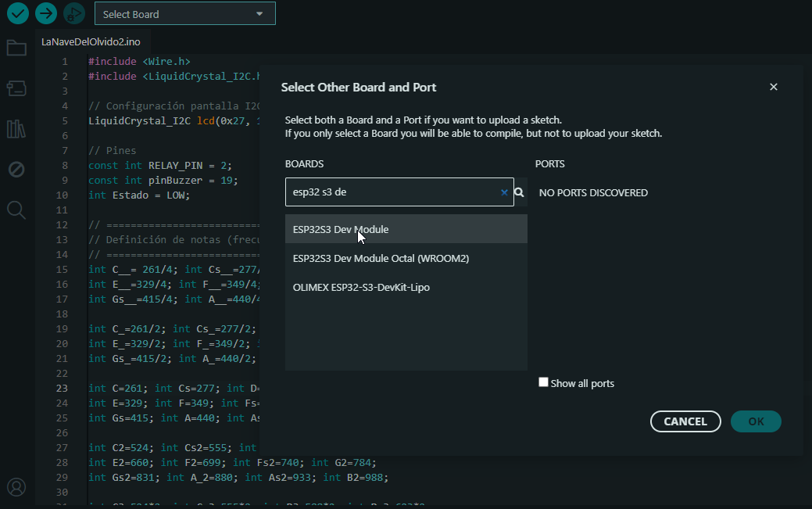
Task: Click the OK button
Action: [x=756, y=421]
